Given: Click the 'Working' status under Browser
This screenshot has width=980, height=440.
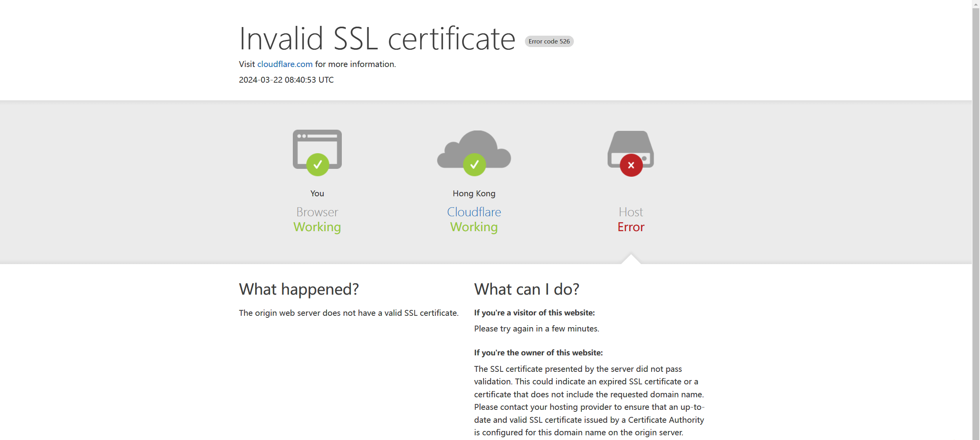Looking at the screenshot, I should click(x=317, y=227).
